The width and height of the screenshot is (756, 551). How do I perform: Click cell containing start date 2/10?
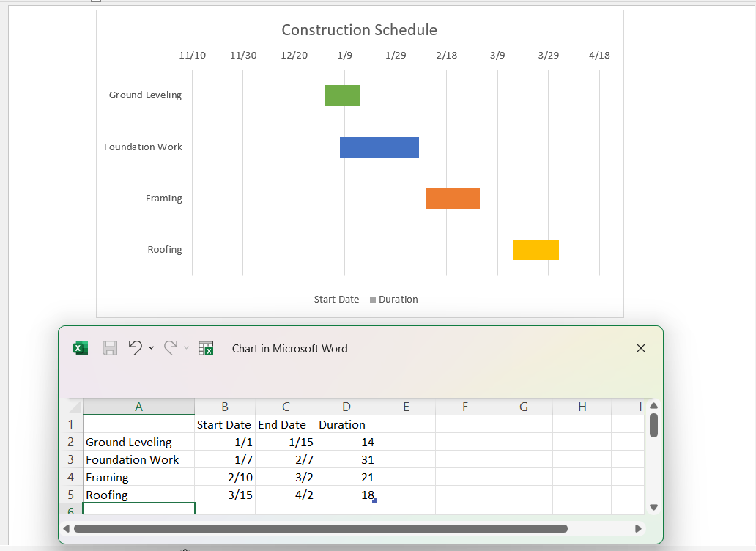pos(225,477)
